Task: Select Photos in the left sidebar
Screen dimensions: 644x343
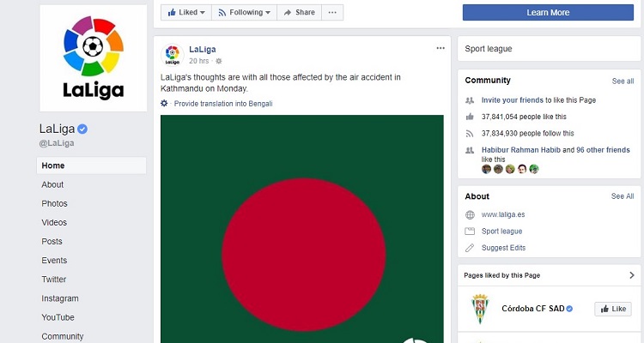Action: pos(54,203)
